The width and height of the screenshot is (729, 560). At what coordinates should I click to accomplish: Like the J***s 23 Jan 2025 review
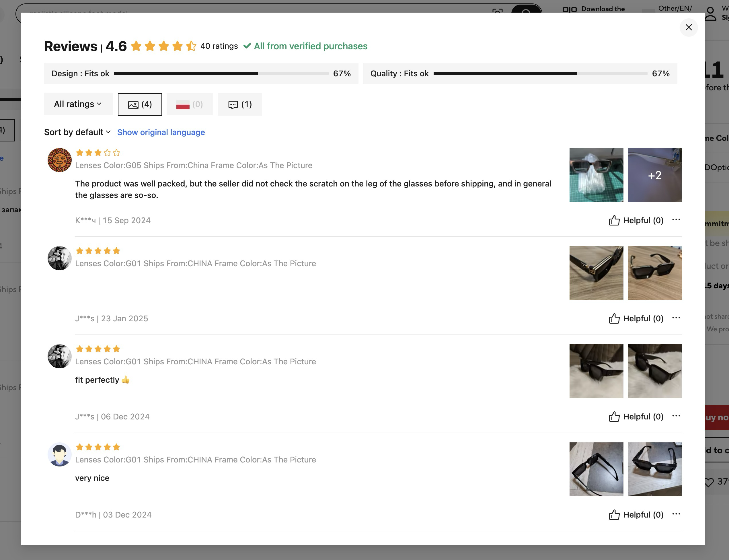coord(636,319)
